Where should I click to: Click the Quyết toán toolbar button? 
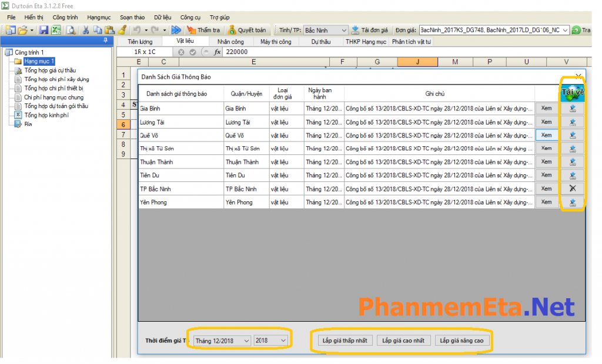pyautogui.click(x=247, y=30)
